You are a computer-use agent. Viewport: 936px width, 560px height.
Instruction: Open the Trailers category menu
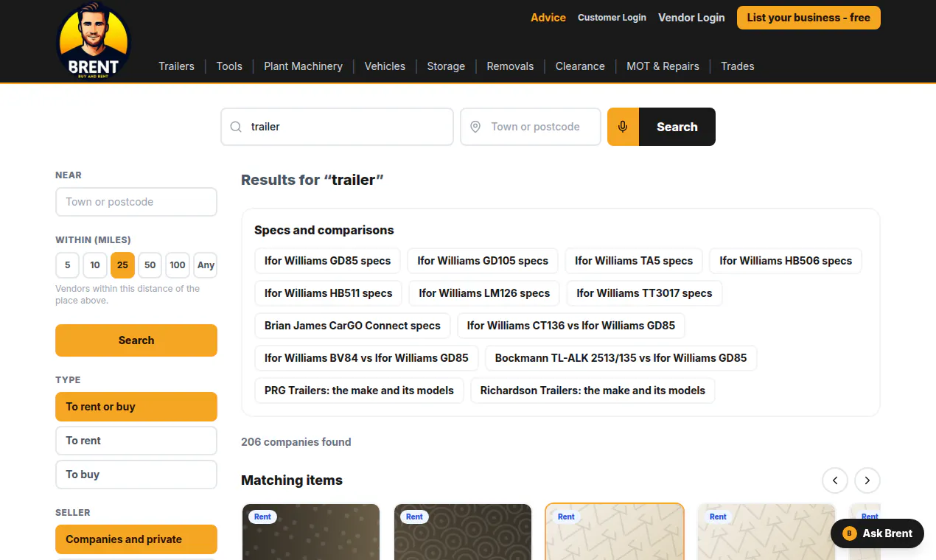(177, 66)
